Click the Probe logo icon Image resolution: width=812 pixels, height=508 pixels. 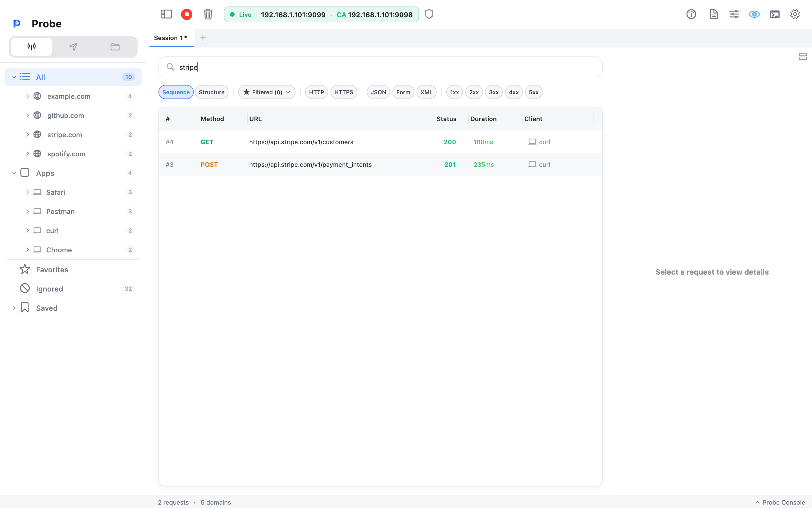(x=17, y=23)
